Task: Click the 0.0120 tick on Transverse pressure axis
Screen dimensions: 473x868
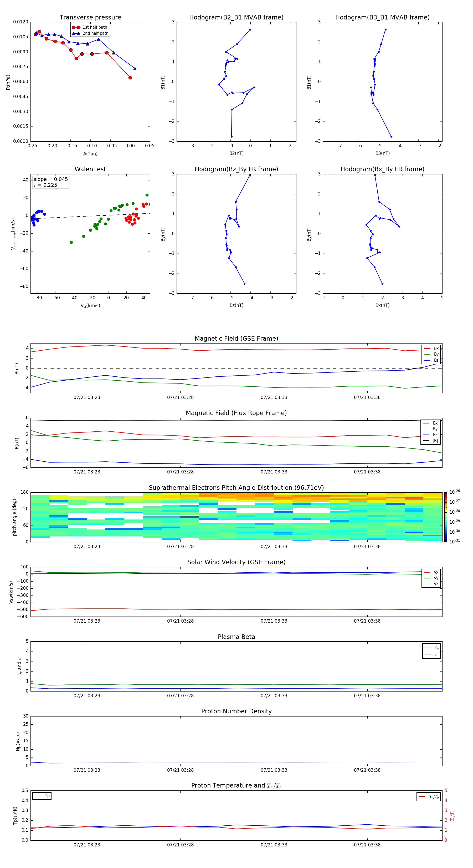Action: [x=21, y=22]
